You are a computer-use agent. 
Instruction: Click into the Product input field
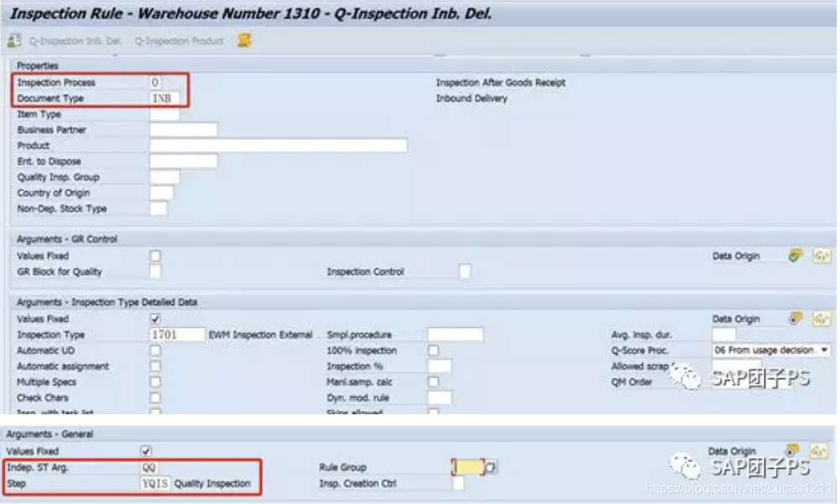click(x=279, y=146)
